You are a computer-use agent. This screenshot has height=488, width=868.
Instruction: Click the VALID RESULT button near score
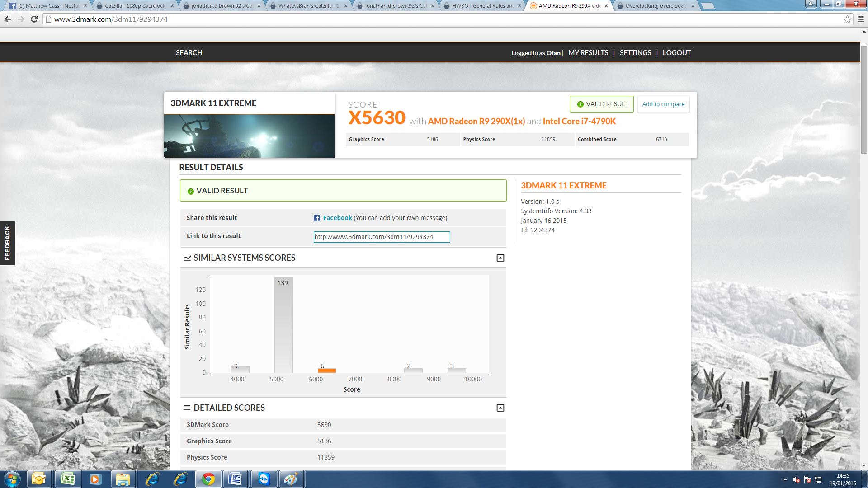(x=601, y=104)
